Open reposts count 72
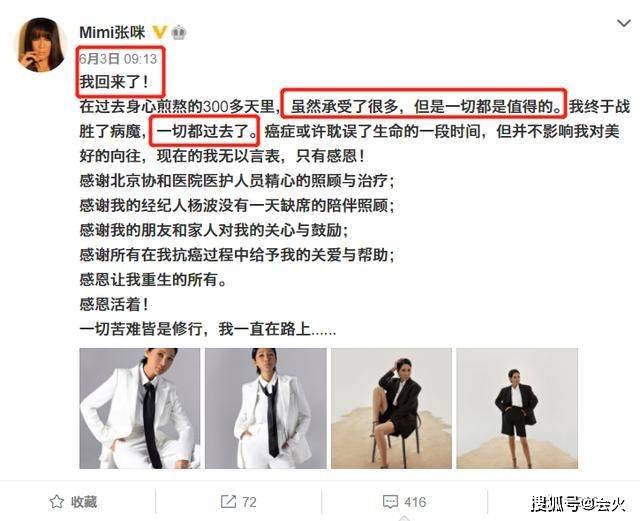The height and width of the screenshot is (521, 640). 249,502
